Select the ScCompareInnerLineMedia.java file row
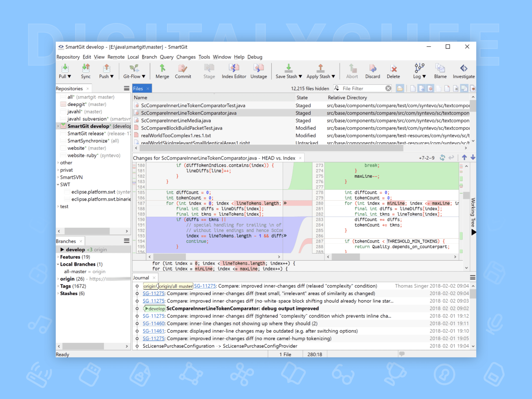Viewport: 532px width, 399px height. [x=176, y=120]
